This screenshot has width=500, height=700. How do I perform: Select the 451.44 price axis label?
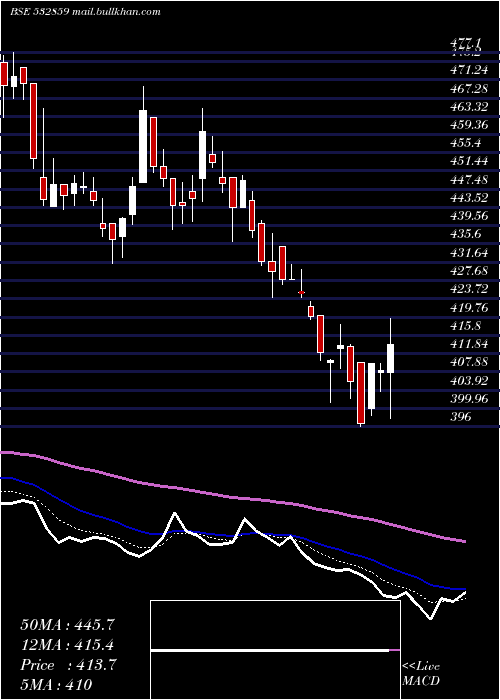[x=469, y=161]
